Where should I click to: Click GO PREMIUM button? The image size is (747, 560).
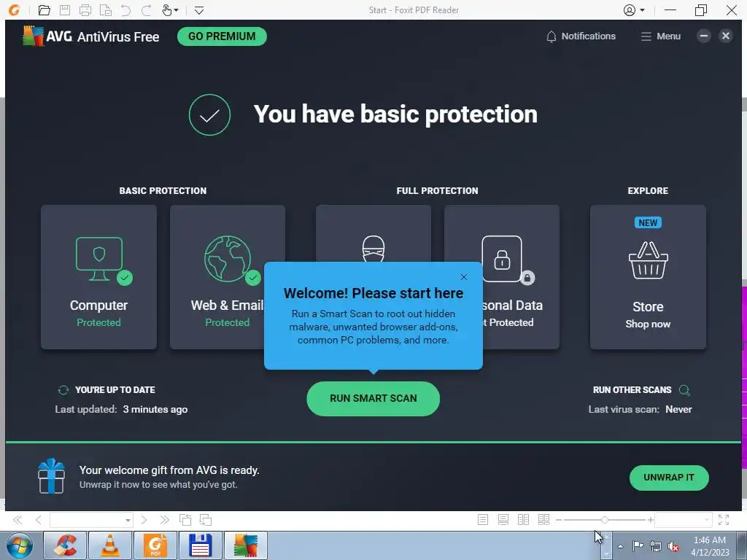(222, 36)
